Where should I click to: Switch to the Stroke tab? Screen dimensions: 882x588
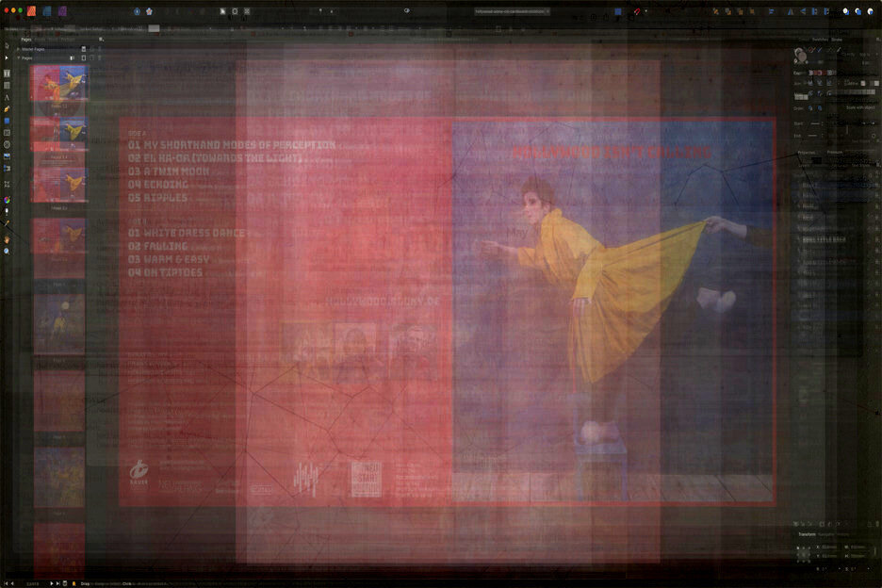tap(837, 40)
